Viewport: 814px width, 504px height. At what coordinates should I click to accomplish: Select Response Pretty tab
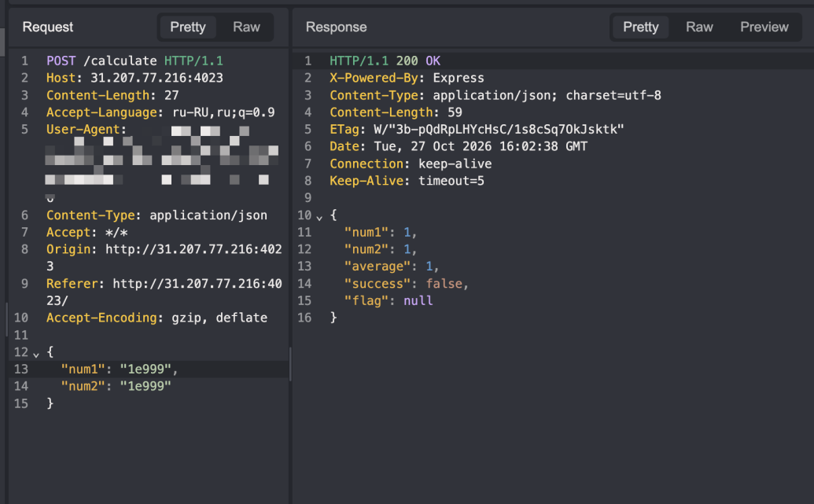tap(641, 27)
